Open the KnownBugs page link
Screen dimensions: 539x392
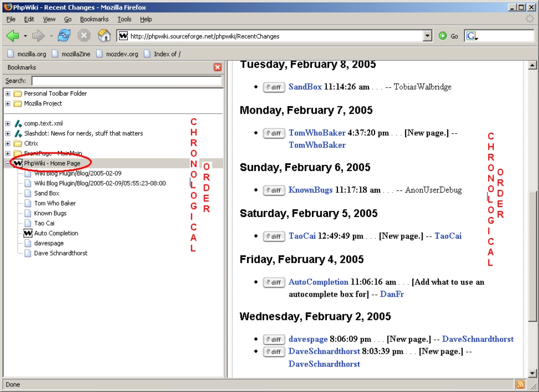(310, 189)
